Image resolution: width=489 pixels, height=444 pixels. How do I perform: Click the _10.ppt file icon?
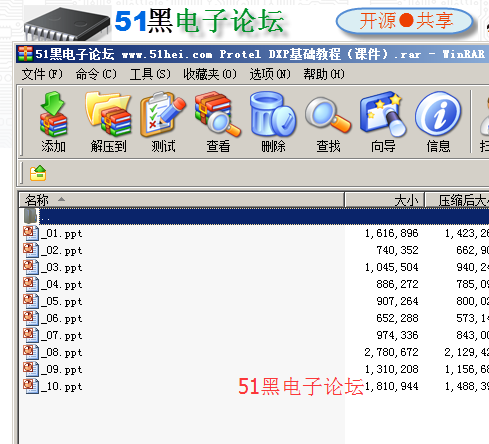[x=31, y=386]
